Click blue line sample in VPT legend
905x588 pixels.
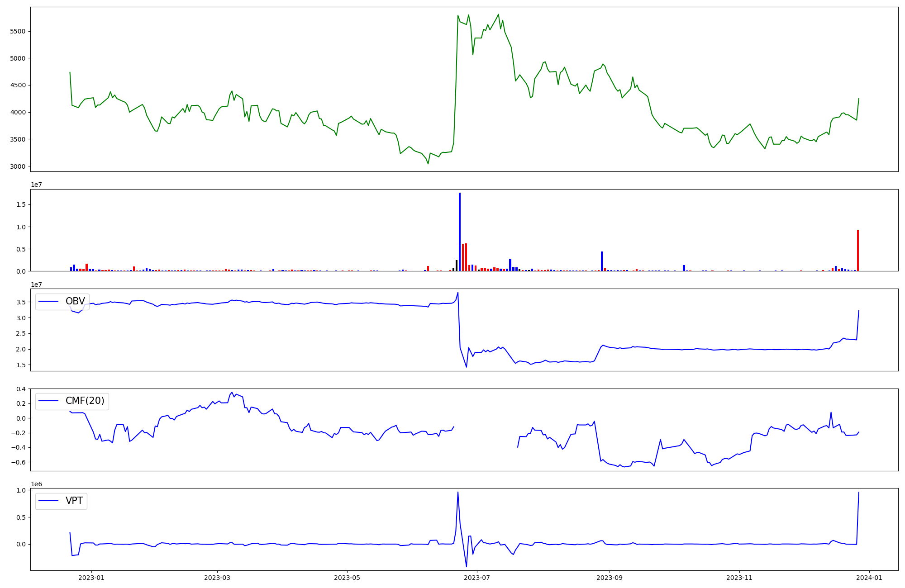[48, 501]
